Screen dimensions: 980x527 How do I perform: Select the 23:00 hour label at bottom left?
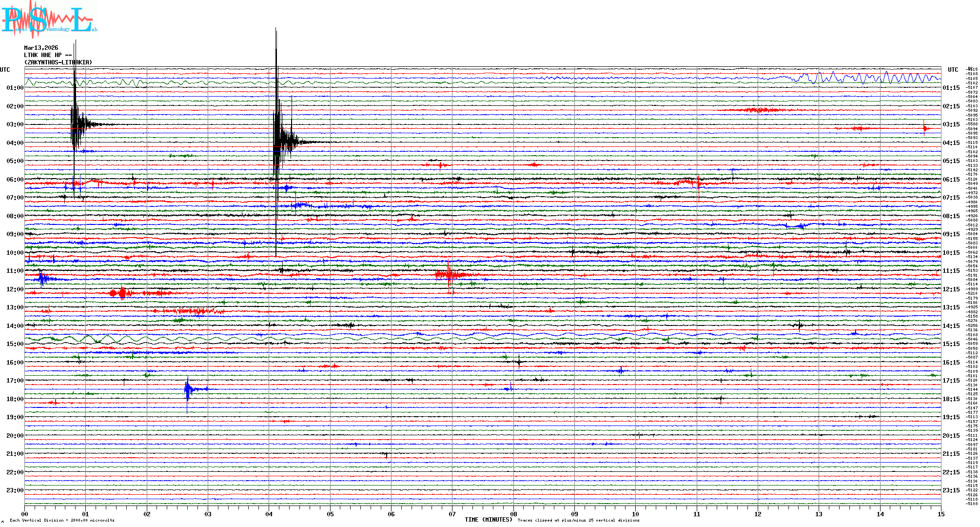click(x=15, y=490)
